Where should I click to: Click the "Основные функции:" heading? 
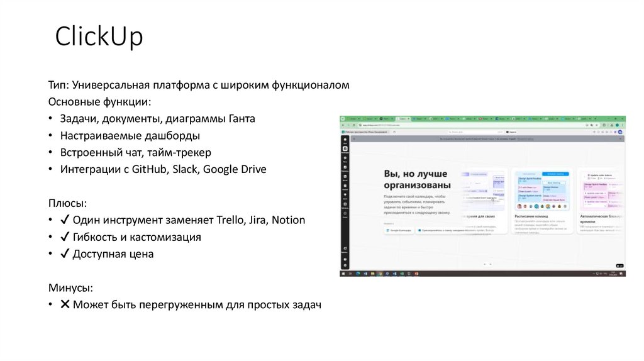click(99, 102)
